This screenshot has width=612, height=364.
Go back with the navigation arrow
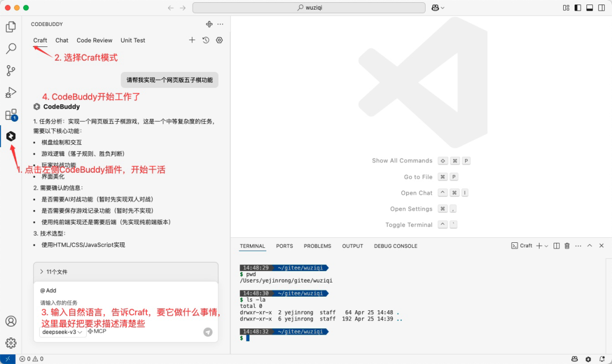click(x=171, y=8)
